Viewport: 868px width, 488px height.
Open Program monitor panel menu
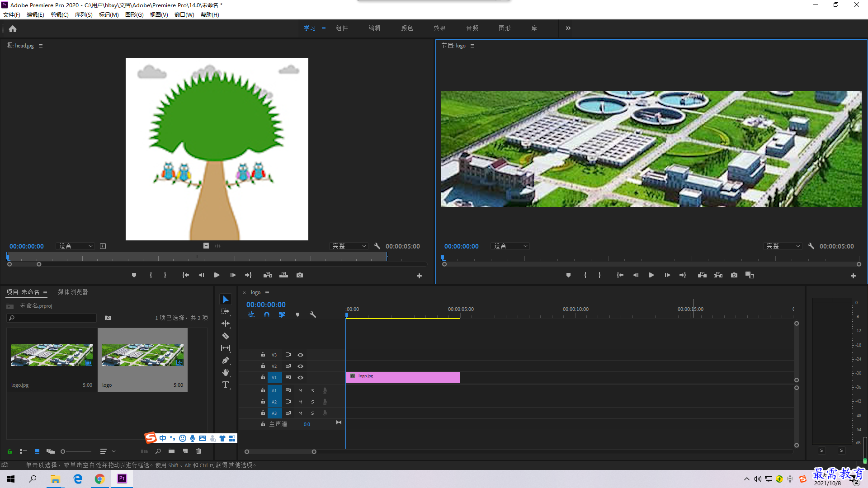tap(472, 46)
